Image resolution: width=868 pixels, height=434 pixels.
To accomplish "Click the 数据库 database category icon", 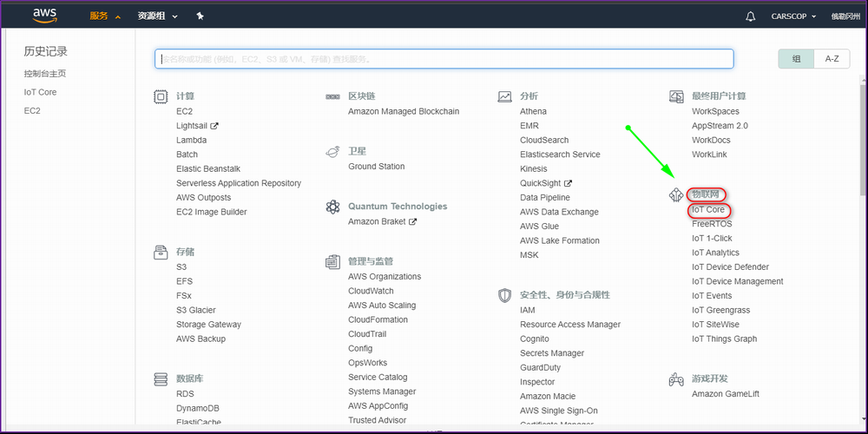I will point(161,380).
